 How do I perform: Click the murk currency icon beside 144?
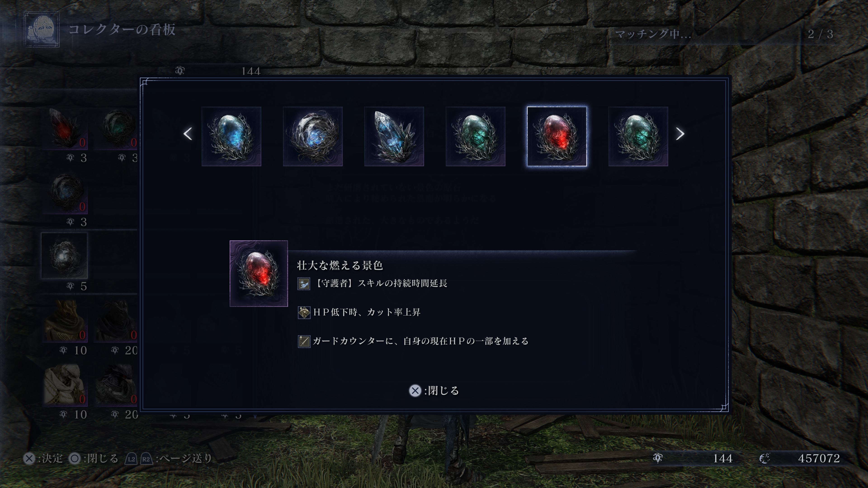[x=658, y=458]
